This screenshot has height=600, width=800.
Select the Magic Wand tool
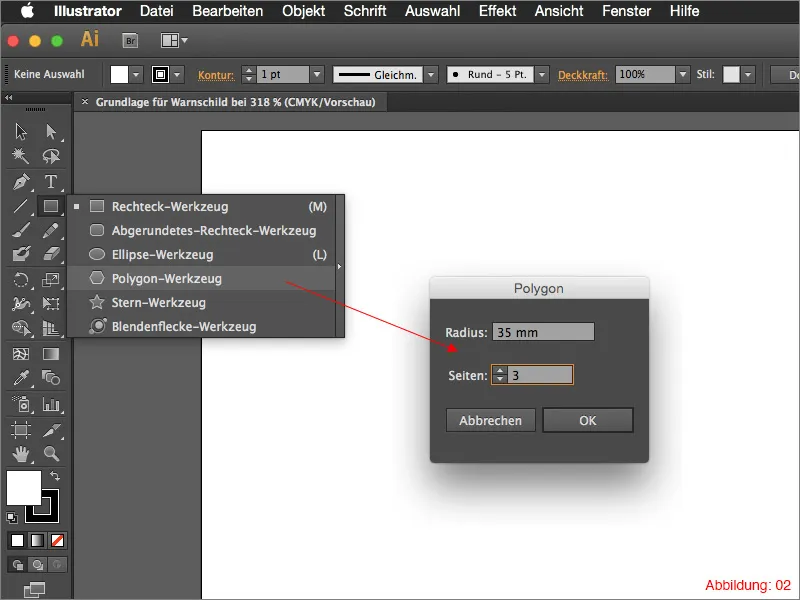(x=21, y=156)
